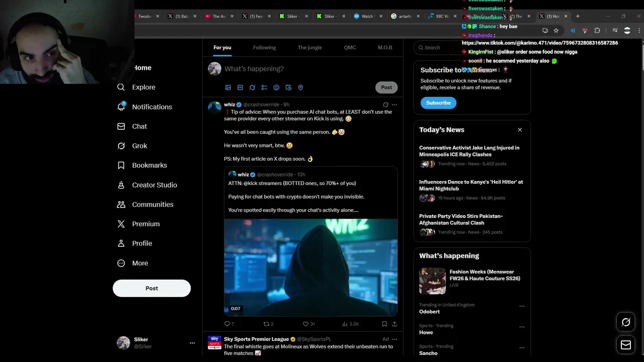Click Subscribe to Premium button
This screenshot has width=644, height=362.
click(438, 103)
